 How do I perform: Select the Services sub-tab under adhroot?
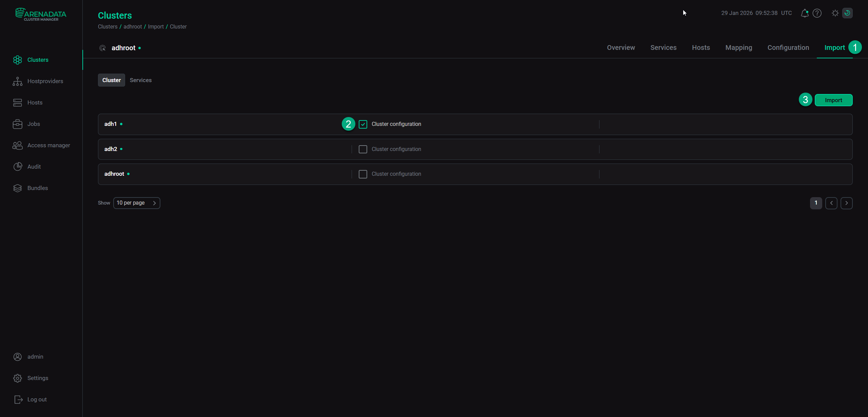(x=141, y=80)
